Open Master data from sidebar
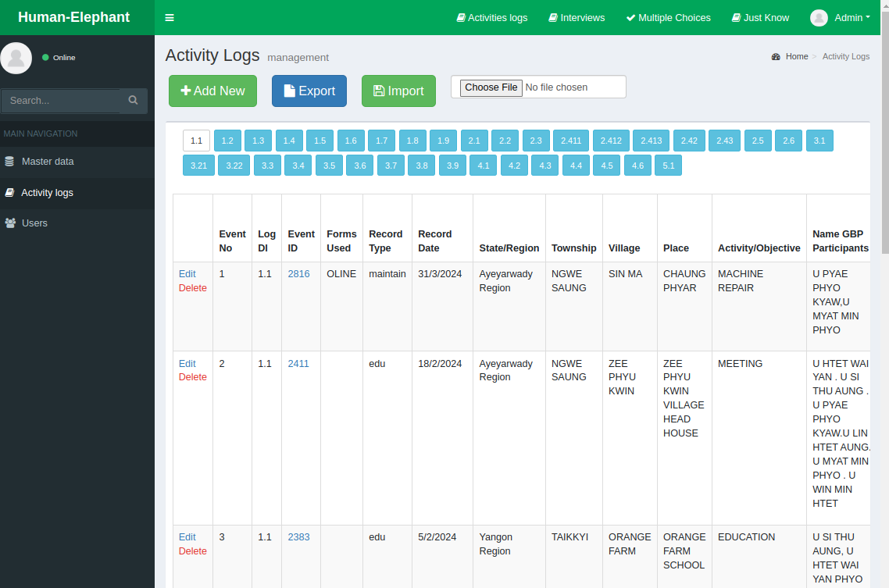This screenshot has height=588, width=889. coord(47,162)
